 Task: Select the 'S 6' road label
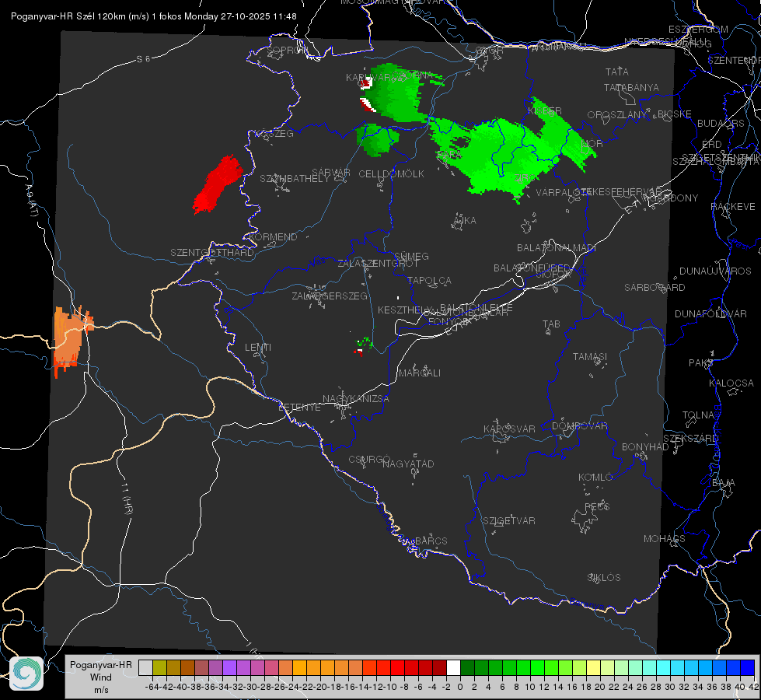click(x=143, y=59)
